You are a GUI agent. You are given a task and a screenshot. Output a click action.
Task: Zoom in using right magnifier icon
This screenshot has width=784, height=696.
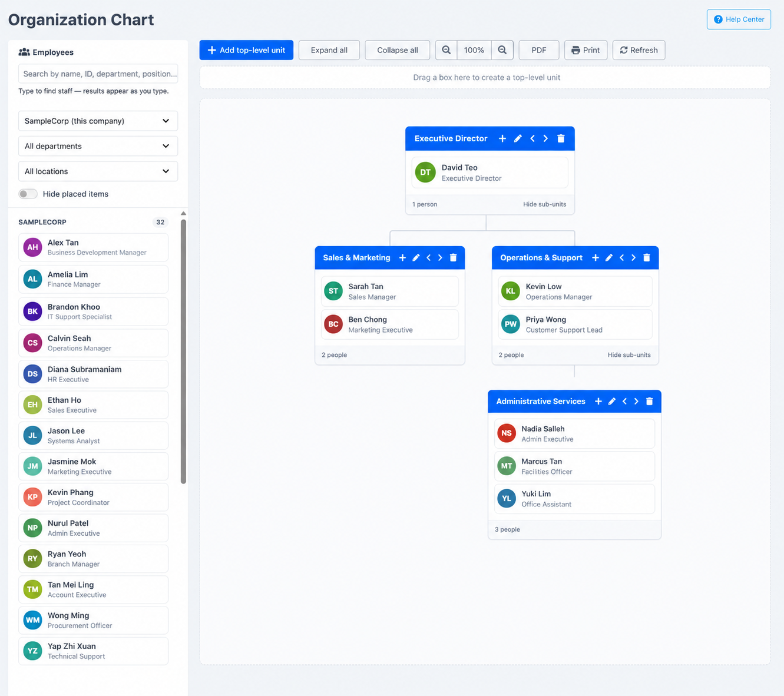[502, 50]
